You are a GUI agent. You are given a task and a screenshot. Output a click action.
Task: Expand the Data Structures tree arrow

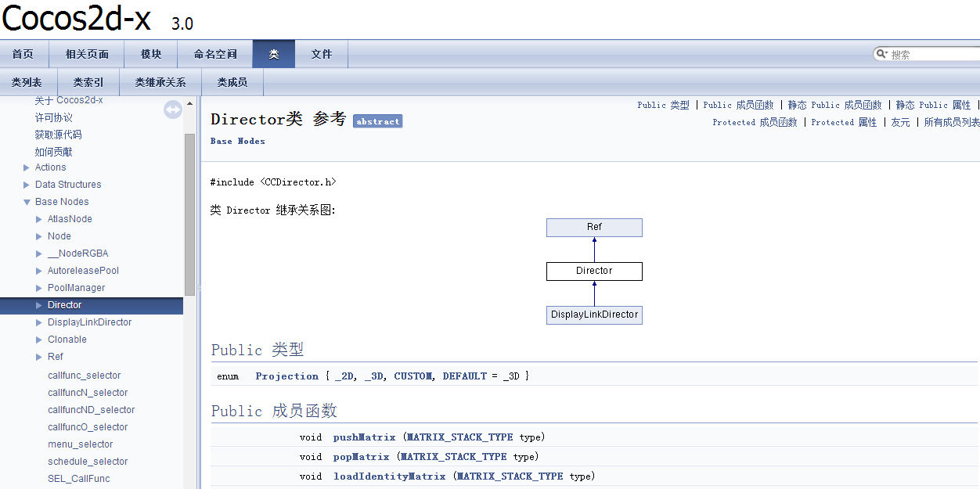(x=27, y=185)
